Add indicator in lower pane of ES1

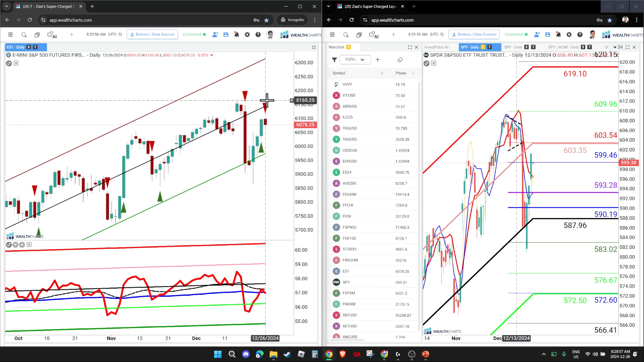tap(29, 244)
